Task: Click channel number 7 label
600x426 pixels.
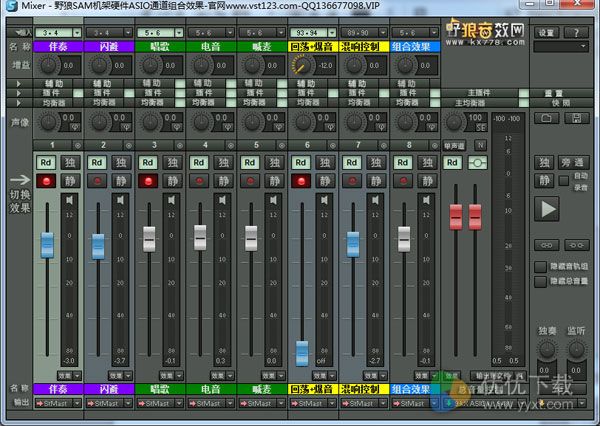Action: 358,145
